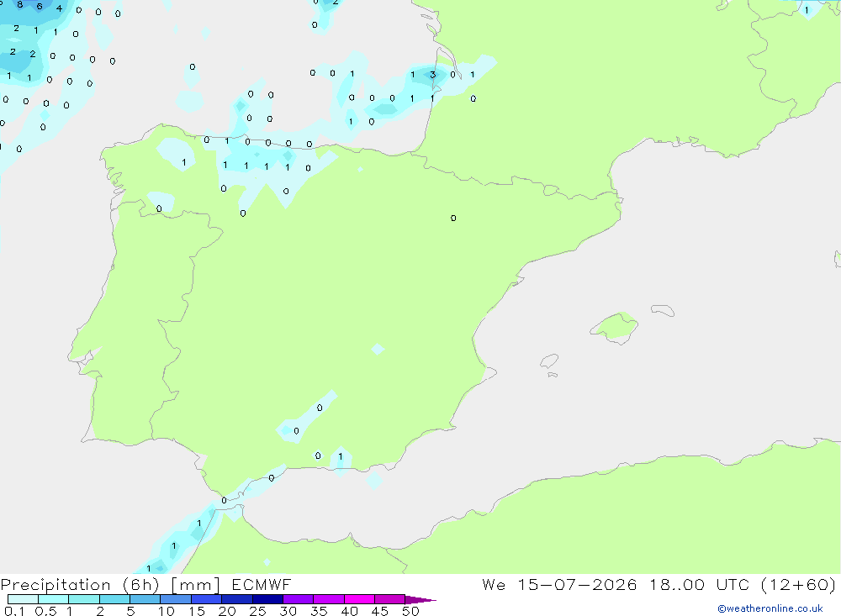Click the 'ECMWF' model name label

pyautogui.click(x=262, y=584)
